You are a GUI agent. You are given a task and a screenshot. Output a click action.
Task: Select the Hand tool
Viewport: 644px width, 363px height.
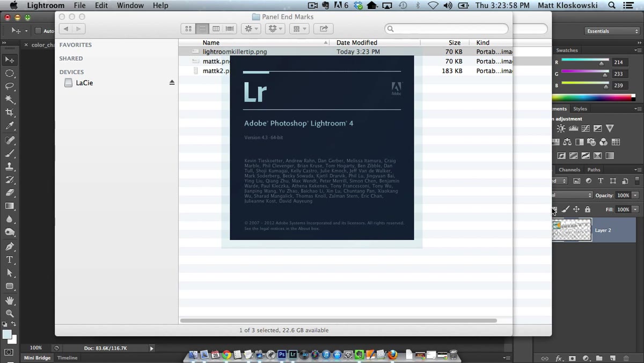pyautogui.click(x=10, y=301)
